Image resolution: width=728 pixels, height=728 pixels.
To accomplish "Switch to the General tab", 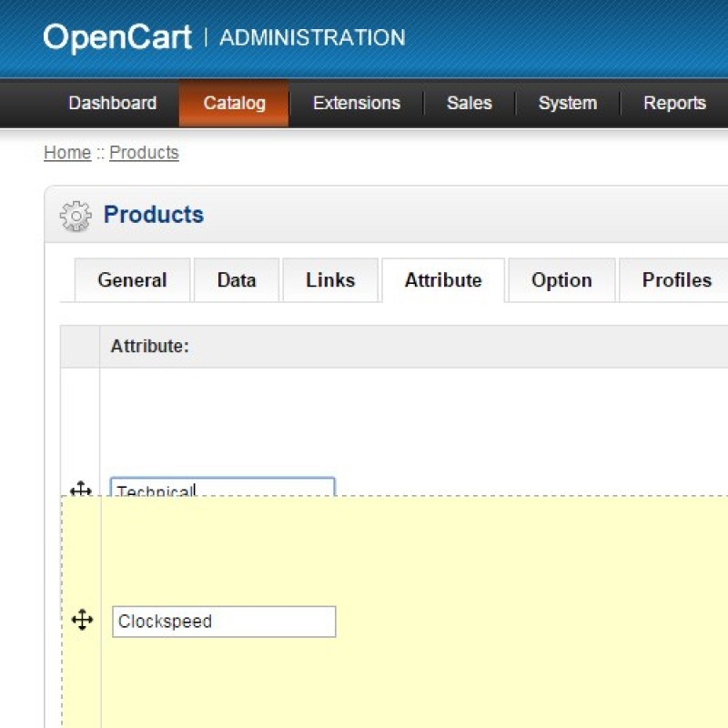I will click(x=132, y=280).
